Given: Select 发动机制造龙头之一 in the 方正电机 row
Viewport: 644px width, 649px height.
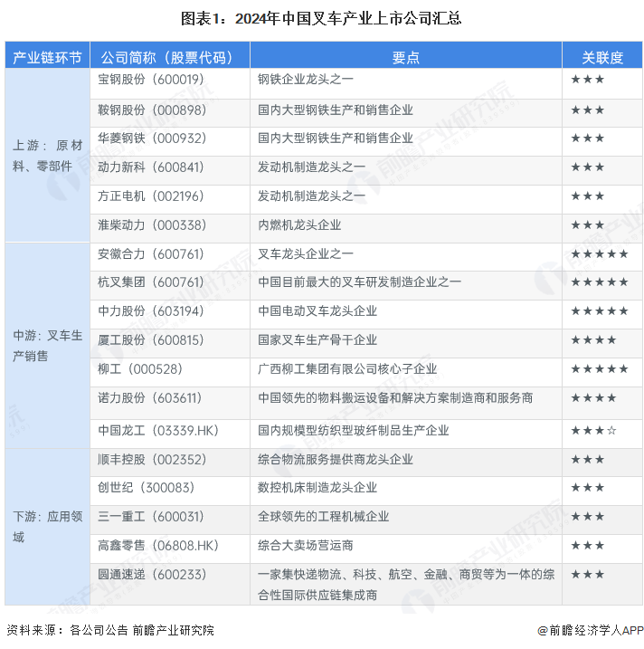Looking at the screenshot, I should (x=311, y=196).
